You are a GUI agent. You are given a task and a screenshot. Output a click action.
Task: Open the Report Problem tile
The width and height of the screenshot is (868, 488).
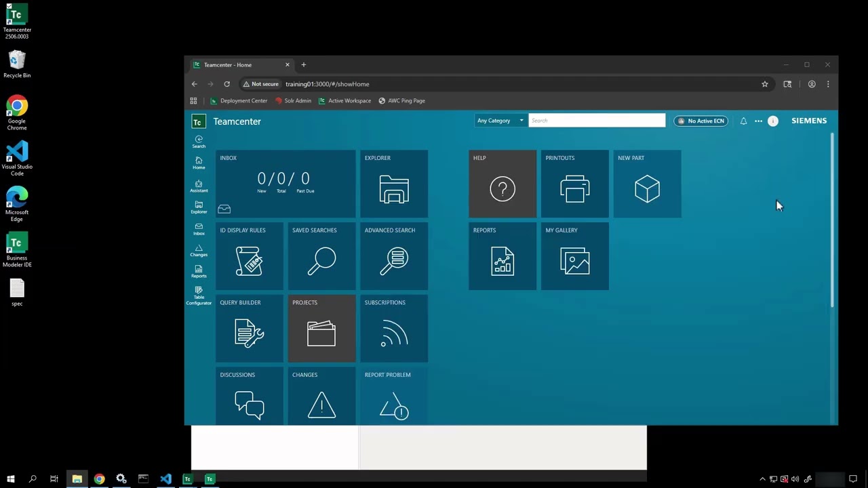pyautogui.click(x=394, y=396)
